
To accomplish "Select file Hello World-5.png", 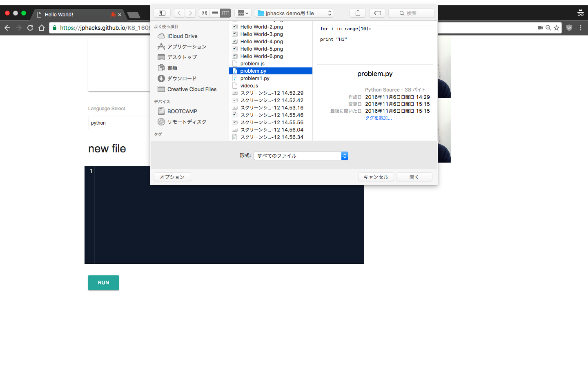I will click(271, 49).
